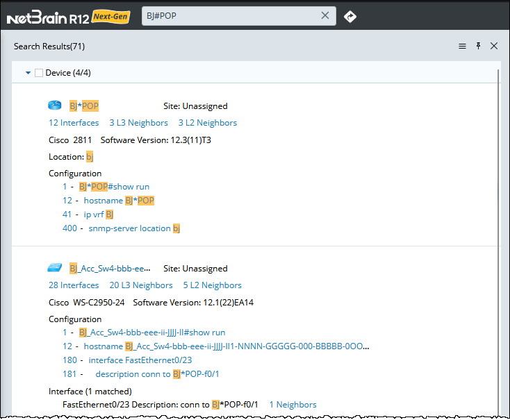
Task: Click Site: Unassigned for BJ_Acc_Sw4
Action: click(x=195, y=269)
